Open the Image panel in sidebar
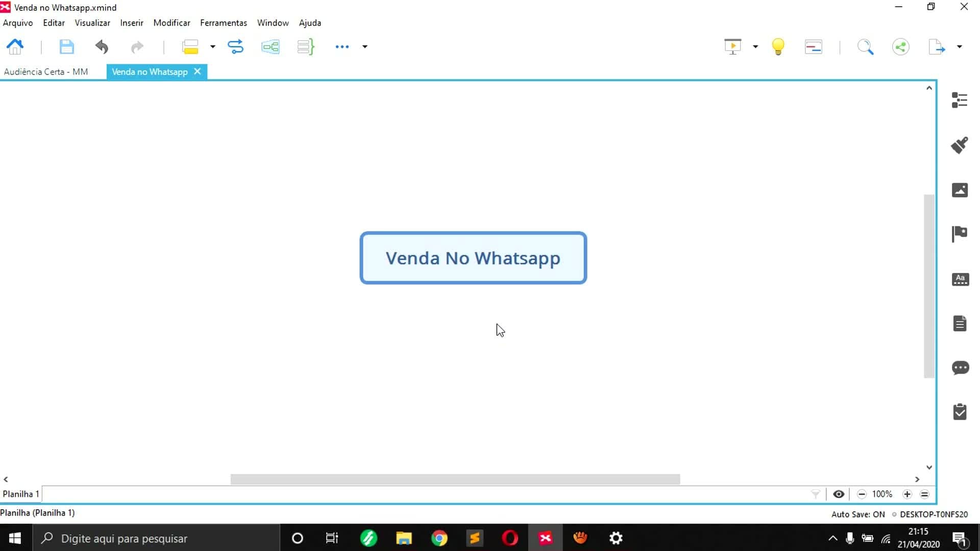Screen dimensions: 980x551 960,190
